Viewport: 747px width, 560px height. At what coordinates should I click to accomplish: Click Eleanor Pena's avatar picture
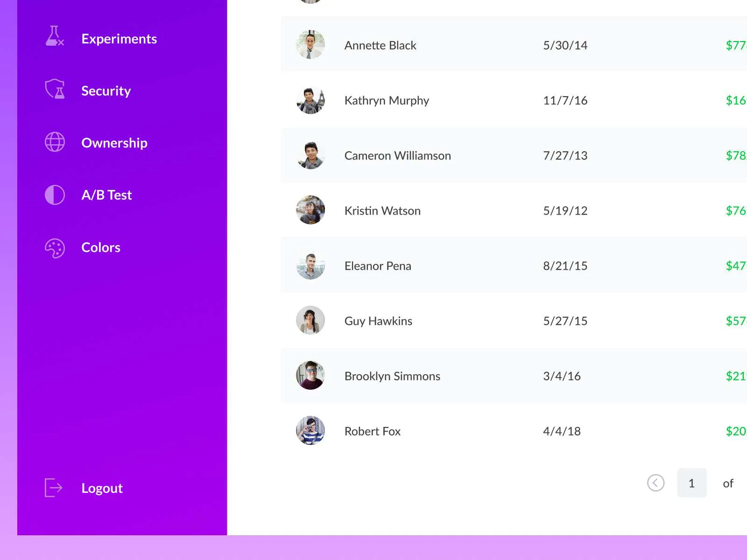[x=310, y=266]
